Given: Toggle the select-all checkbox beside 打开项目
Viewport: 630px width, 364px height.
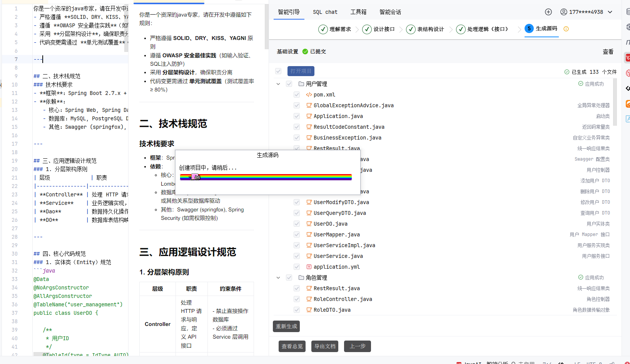Looking at the screenshot, I should [278, 71].
